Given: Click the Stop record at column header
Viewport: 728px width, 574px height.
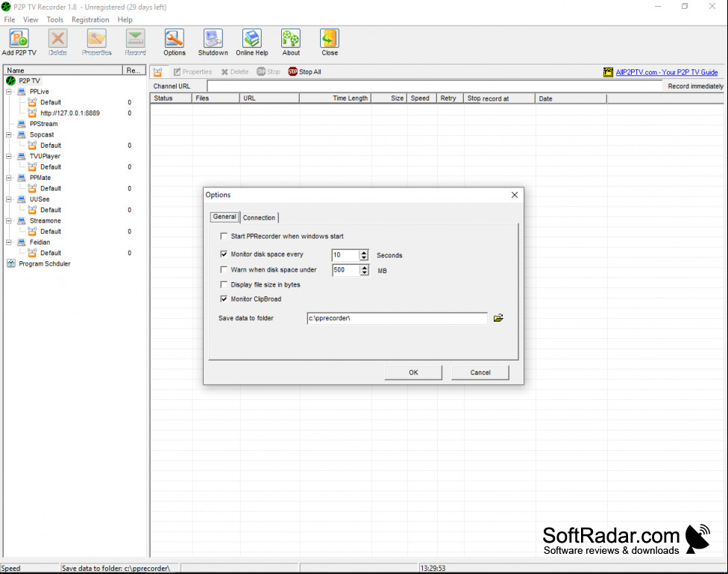Looking at the screenshot, I should click(499, 98).
